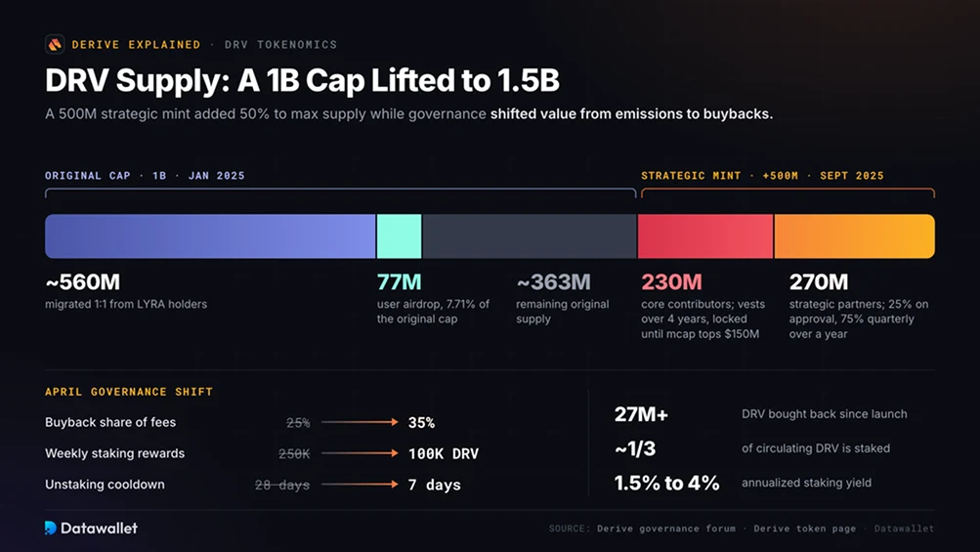Click the Datawallet logo icon
This screenshot has height=552, width=980.
(51, 529)
